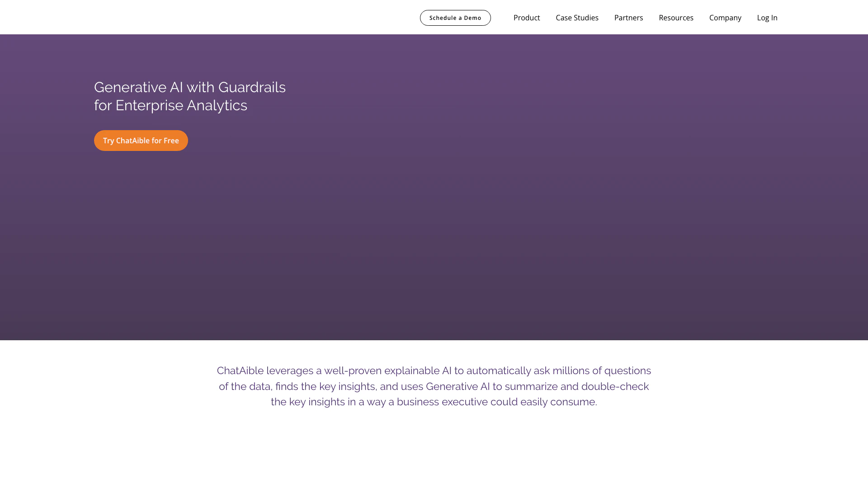Click the phrase 'Generative AI' in the description paragraph
The height and width of the screenshot is (488, 868).
tap(458, 387)
